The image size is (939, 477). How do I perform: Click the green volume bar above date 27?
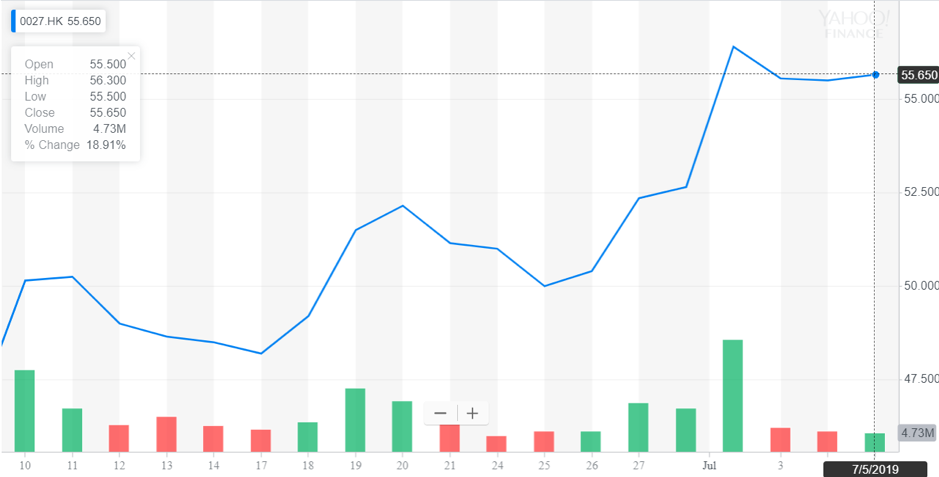638,426
